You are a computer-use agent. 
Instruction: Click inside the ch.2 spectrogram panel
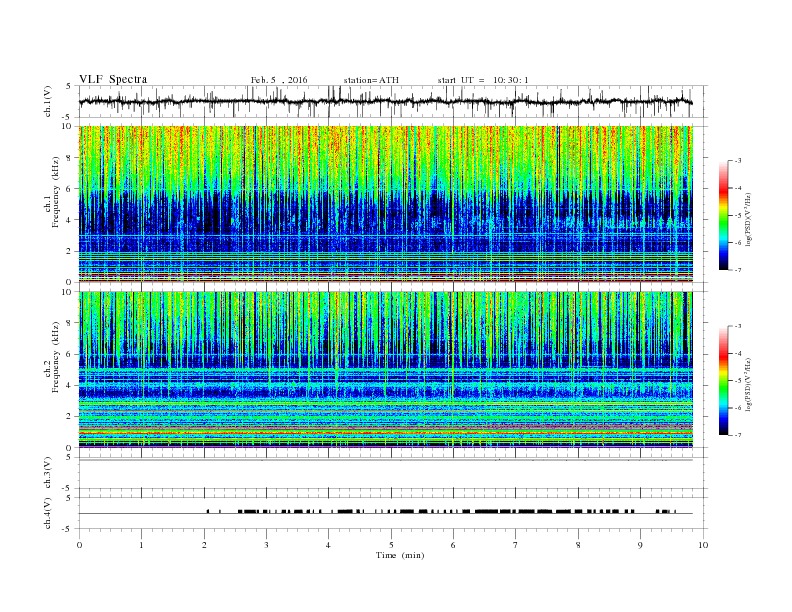click(386, 369)
